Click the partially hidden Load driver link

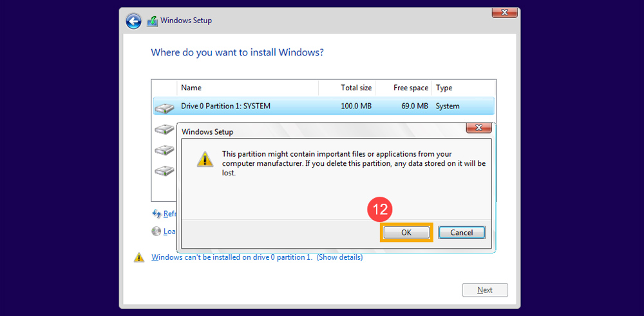coord(169,232)
